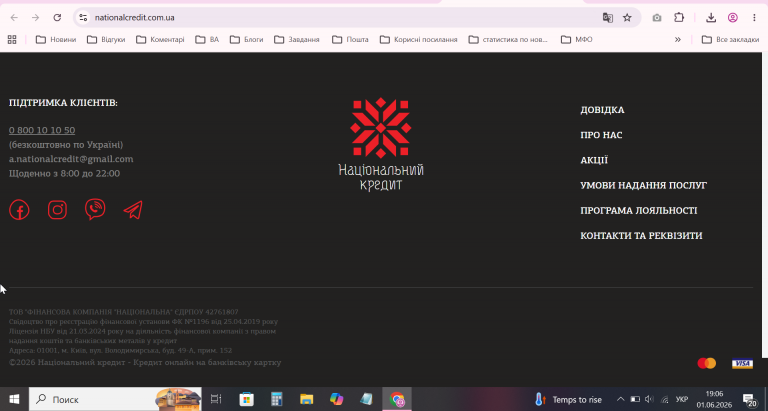
Task: Show more bookmarks chevron
Action: pos(678,40)
